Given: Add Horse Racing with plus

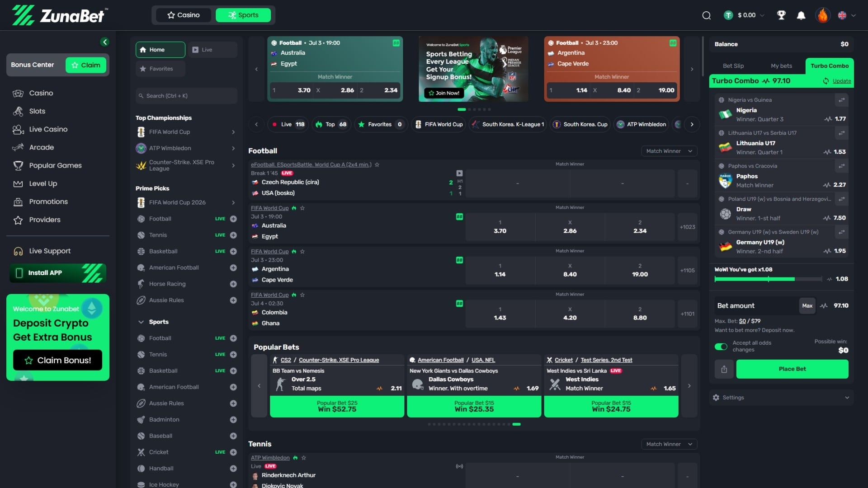Looking at the screenshot, I should [x=233, y=284].
